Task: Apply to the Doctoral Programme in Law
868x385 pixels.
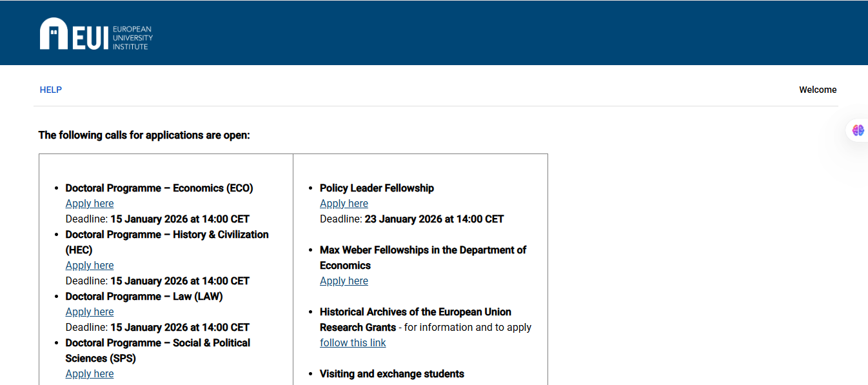Action: click(89, 311)
